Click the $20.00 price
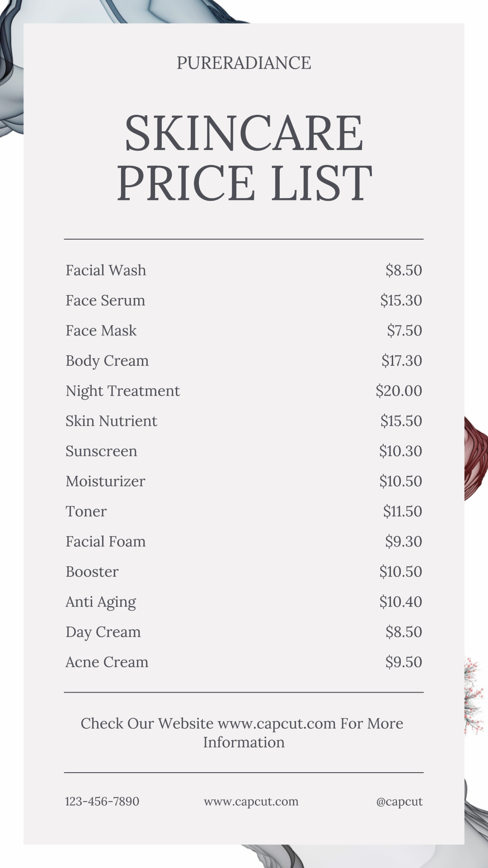 (x=399, y=391)
